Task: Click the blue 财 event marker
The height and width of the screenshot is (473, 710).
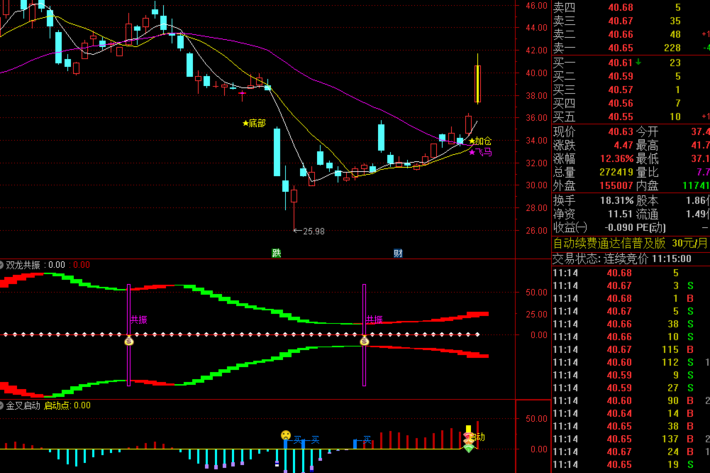Action: click(398, 252)
